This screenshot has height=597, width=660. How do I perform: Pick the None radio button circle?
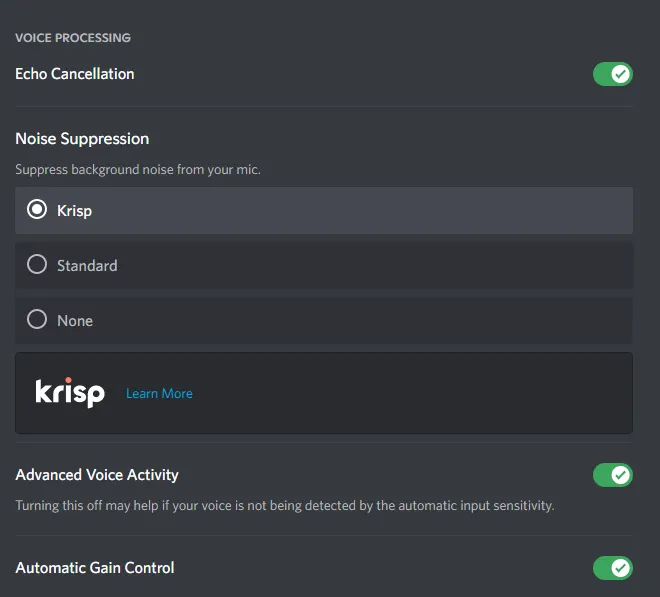37,320
